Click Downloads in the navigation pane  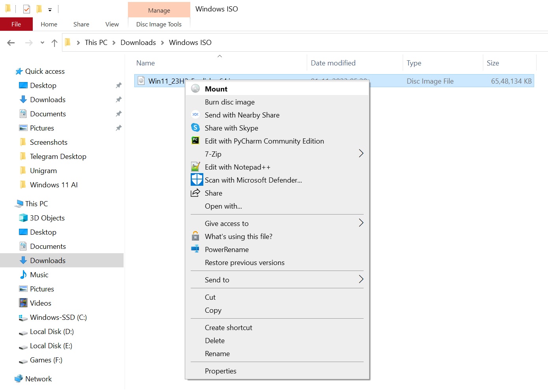tap(47, 260)
